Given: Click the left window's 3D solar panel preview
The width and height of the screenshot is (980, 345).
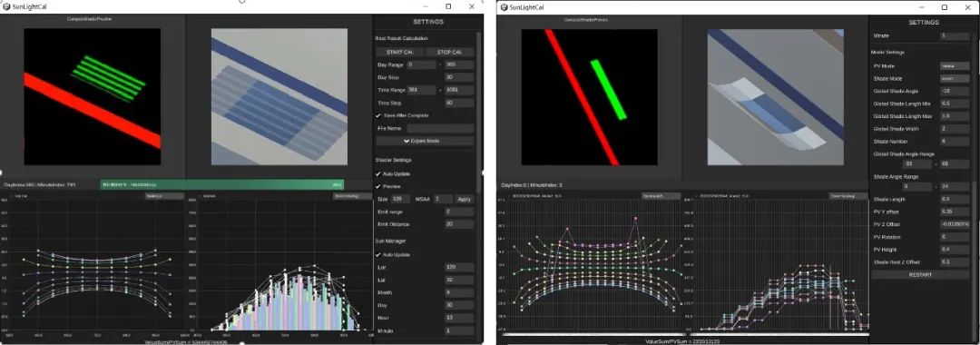Looking at the screenshot, I should [x=279, y=97].
